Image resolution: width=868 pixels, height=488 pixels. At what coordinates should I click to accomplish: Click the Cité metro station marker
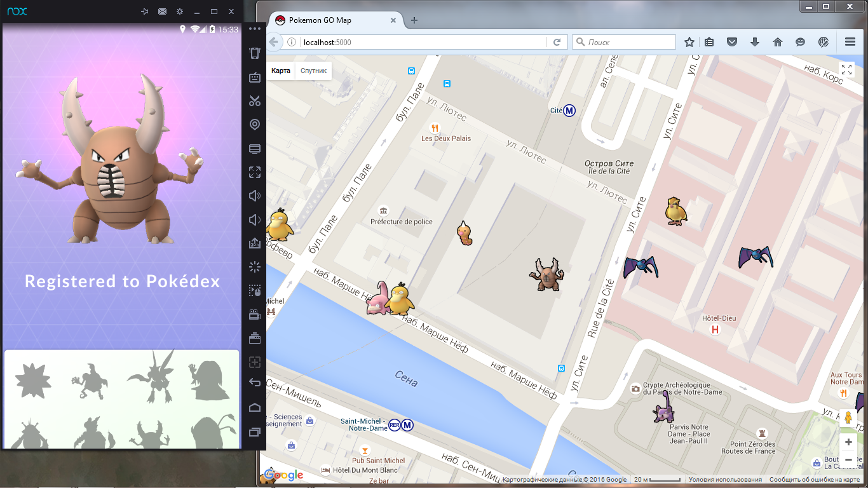tap(570, 111)
